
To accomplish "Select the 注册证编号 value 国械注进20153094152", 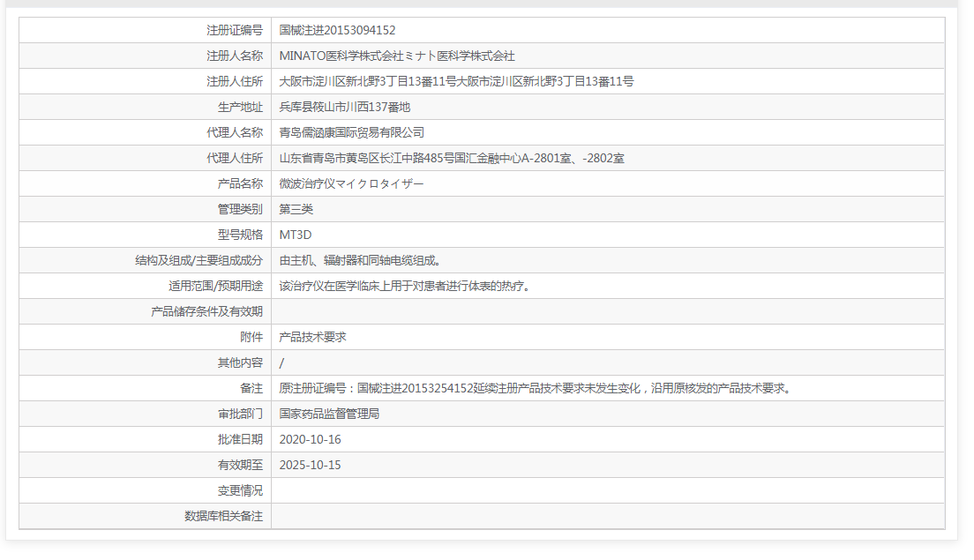I will point(341,27).
